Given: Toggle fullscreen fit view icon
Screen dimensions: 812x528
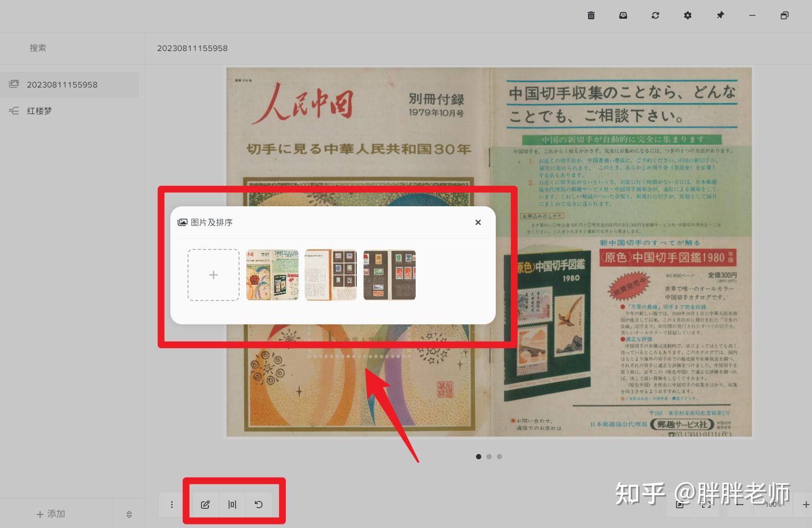Looking at the screenshot, I should coord(706,505).
